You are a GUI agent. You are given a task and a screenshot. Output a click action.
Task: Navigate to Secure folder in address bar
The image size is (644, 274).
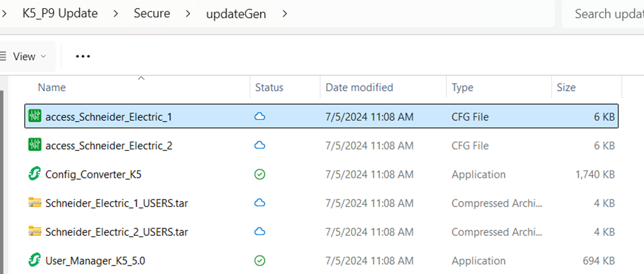[152, 13]
